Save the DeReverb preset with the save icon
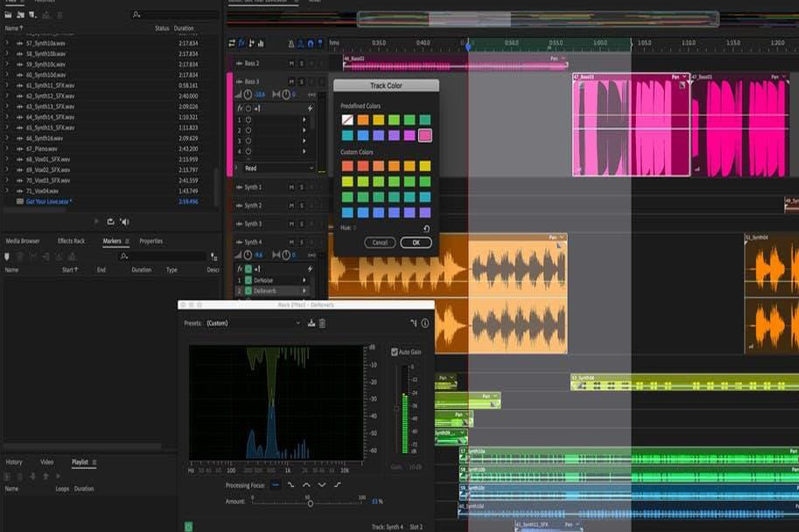This screenshot has width=799, height=532. point(311,323)
